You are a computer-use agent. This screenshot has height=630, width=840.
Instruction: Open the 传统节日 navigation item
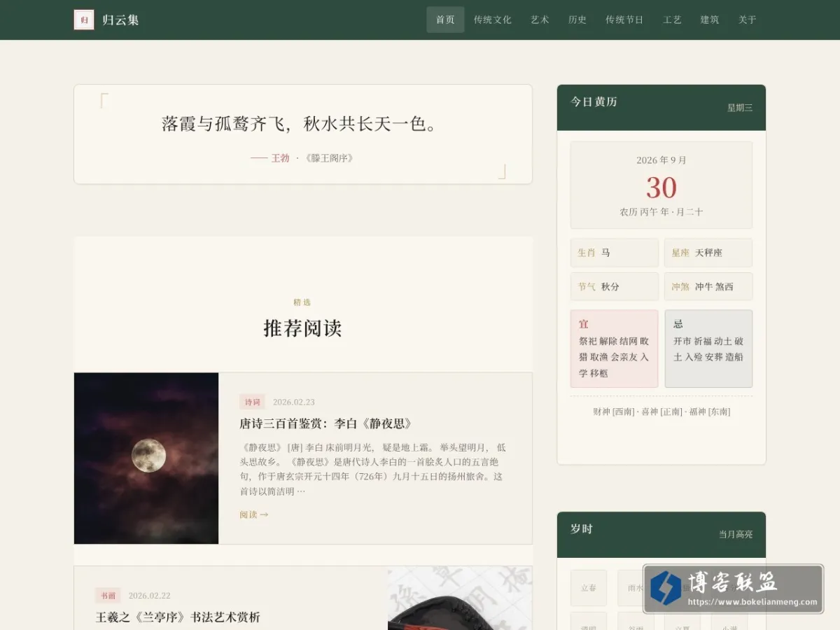tap(624, 20)
